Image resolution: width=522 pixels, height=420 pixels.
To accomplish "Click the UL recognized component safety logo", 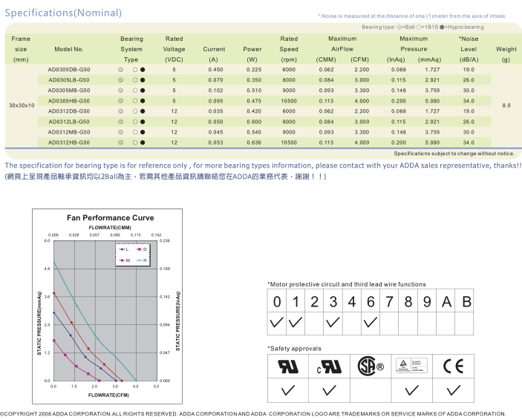I will click(x=288, y=367).
